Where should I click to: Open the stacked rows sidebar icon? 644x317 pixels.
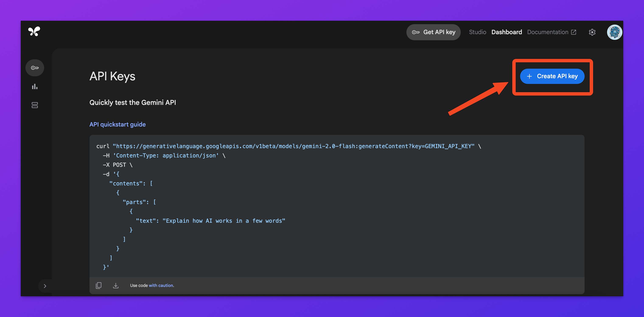[x=35, y=105]
